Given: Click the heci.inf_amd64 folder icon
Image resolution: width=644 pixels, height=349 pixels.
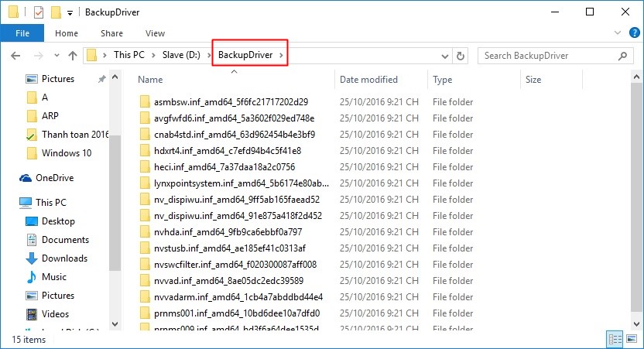Looking at the screenshot, I should point(145,167).
